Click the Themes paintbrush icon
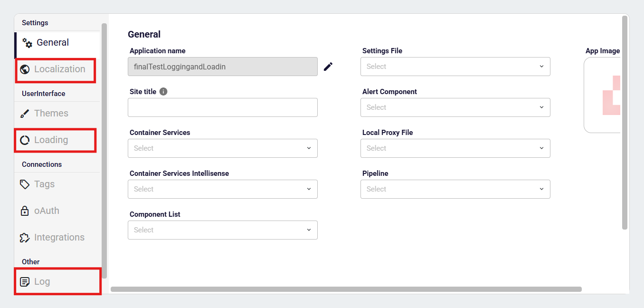This screenshot has width=644, height=308. (25, 114)
